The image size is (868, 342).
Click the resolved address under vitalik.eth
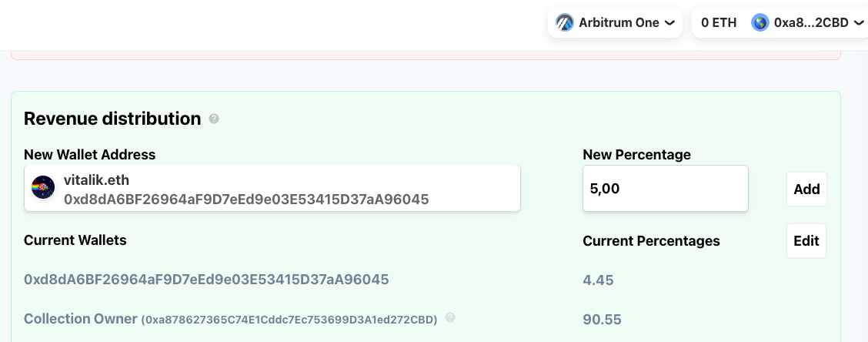pos(245,199)
